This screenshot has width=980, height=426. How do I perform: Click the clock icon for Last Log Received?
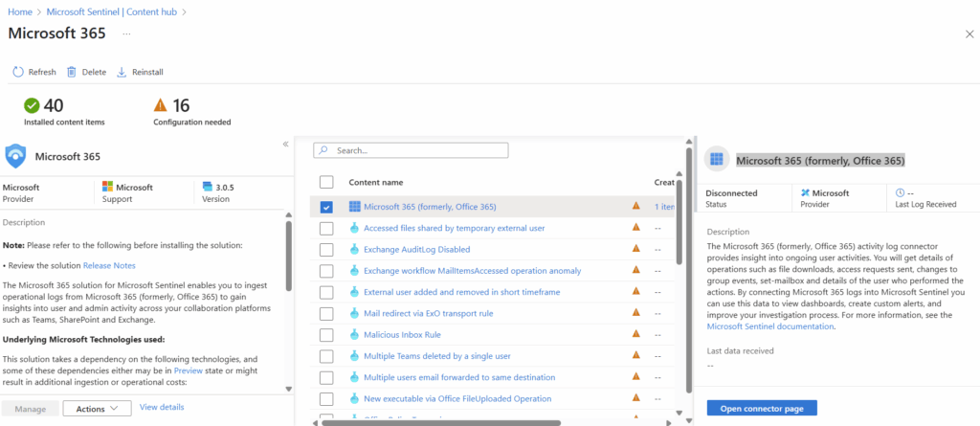point(900,193)
